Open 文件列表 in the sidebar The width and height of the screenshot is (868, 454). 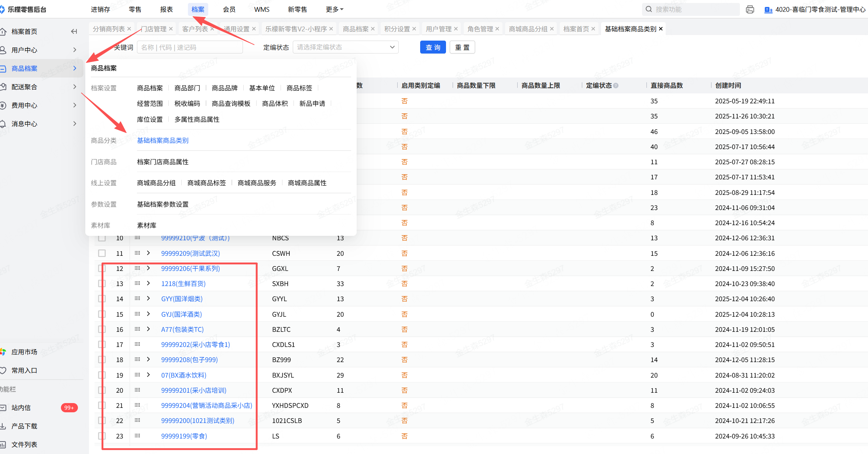[24, 444]
